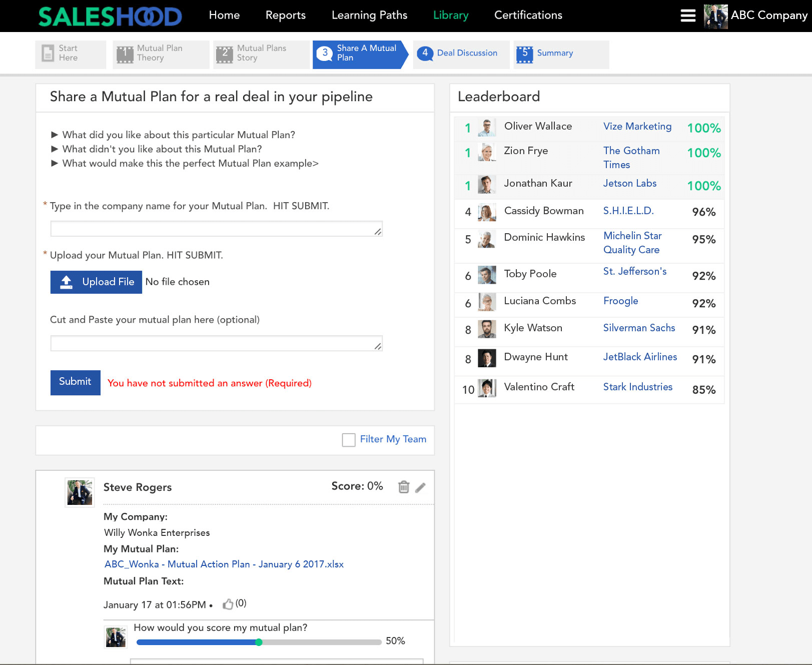Click into the company name text field
The image size is (812, 665).
click(x=216, y=229)
